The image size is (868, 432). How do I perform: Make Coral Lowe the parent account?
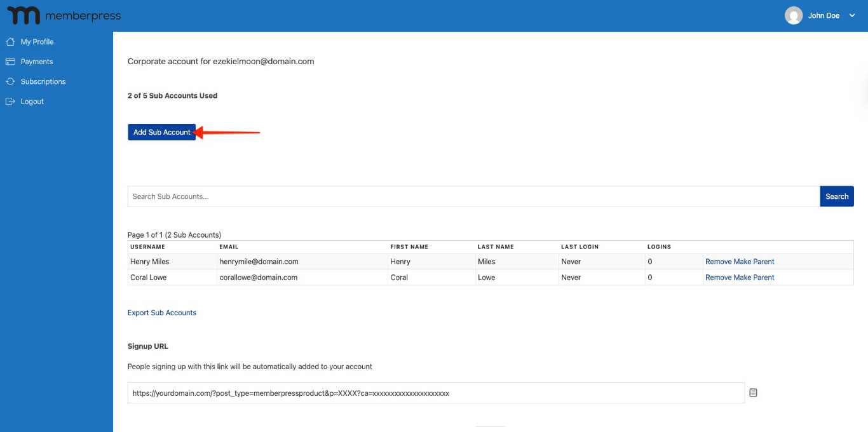(754, 278)
